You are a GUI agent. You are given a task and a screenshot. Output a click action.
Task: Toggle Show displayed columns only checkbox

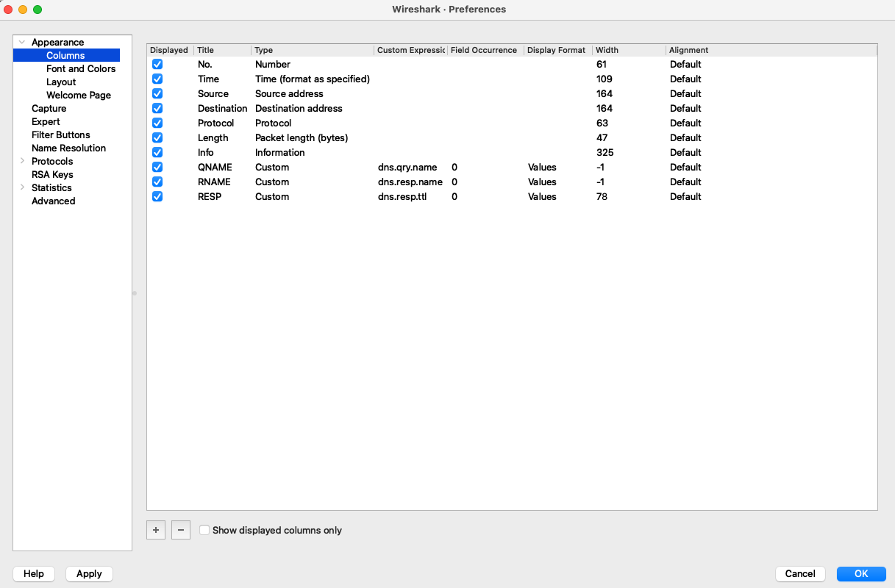(204, 530)
